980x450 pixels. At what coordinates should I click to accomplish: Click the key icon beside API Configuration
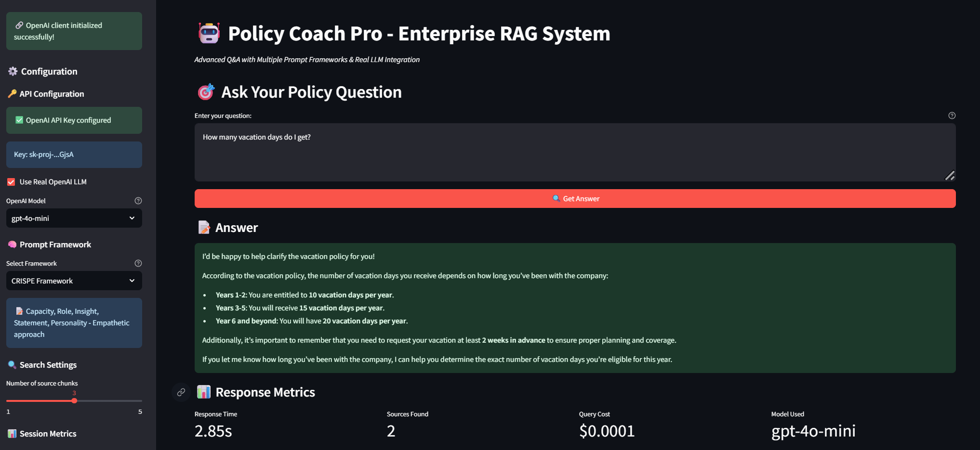click(x=12, y=94)
